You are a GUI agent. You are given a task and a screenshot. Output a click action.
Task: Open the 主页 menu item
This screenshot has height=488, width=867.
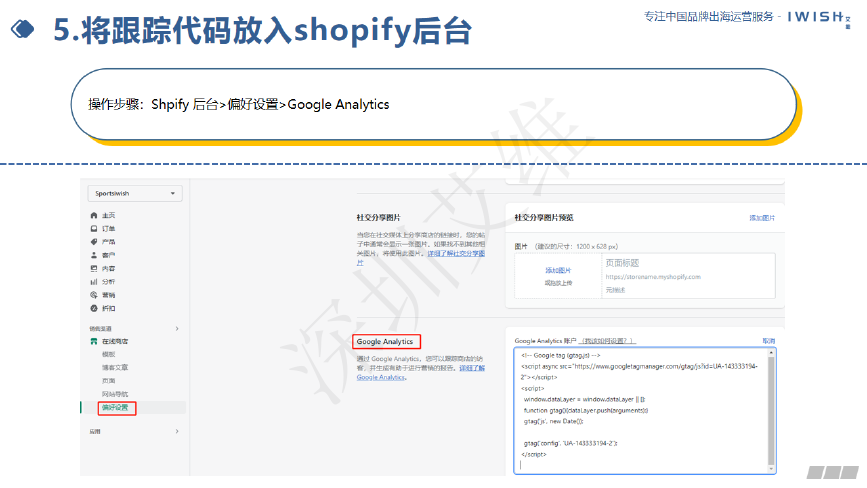tap(108, 216)
